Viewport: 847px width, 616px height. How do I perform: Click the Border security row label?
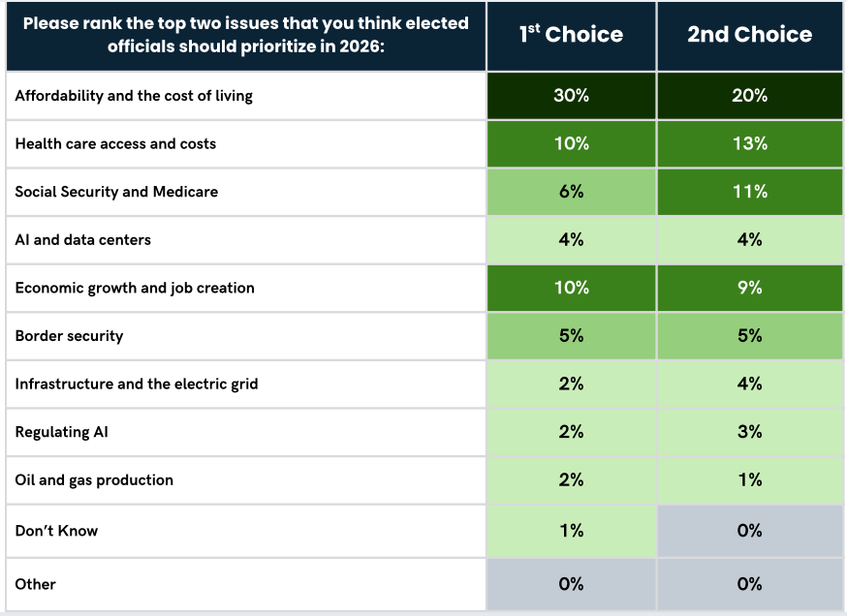coord(69,336)
